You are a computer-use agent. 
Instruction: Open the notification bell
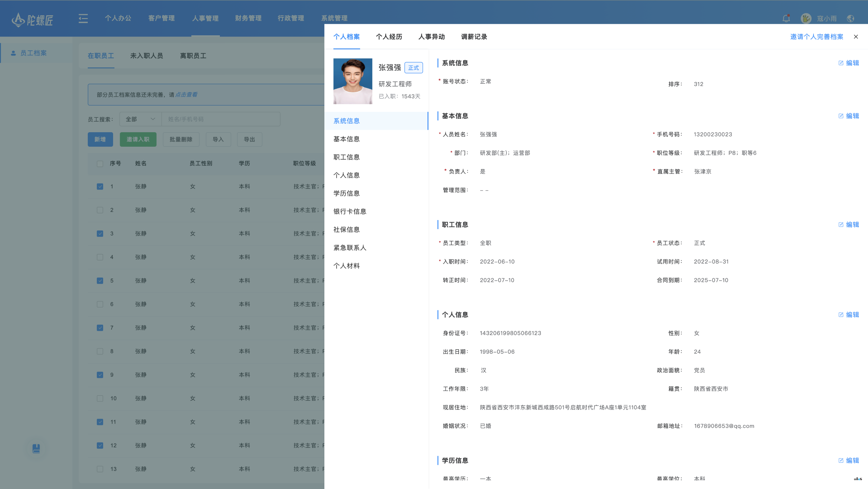pos(786,18)
